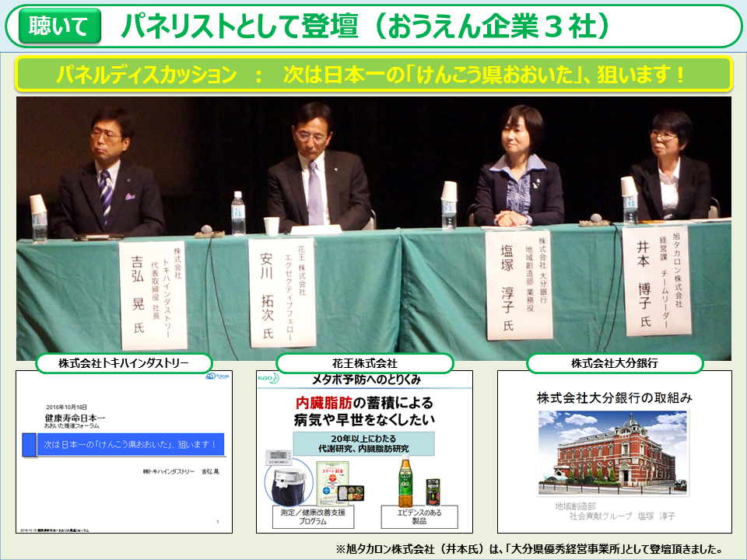Click the スマート和食 booklet image

(332, 484)
